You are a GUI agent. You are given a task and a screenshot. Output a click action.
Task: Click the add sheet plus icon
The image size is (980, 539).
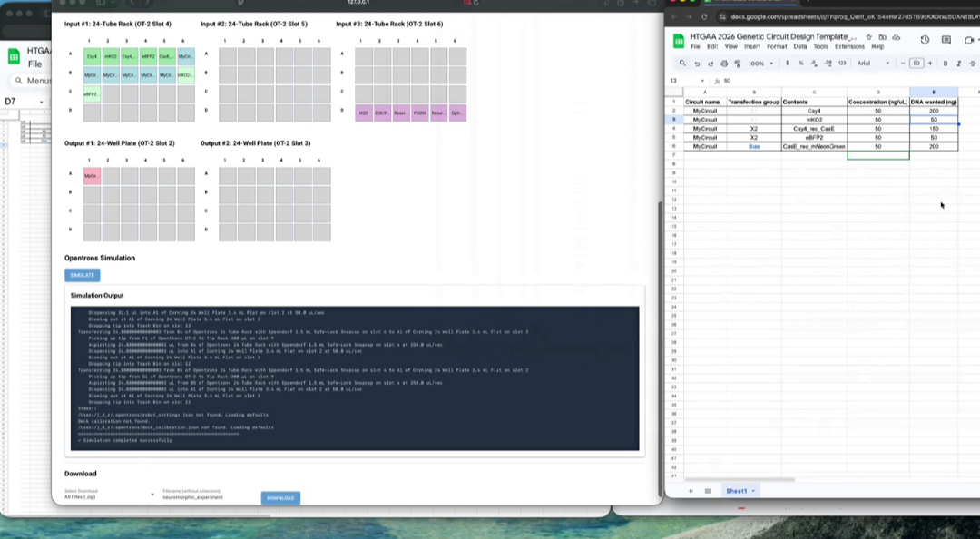(691, 491)
